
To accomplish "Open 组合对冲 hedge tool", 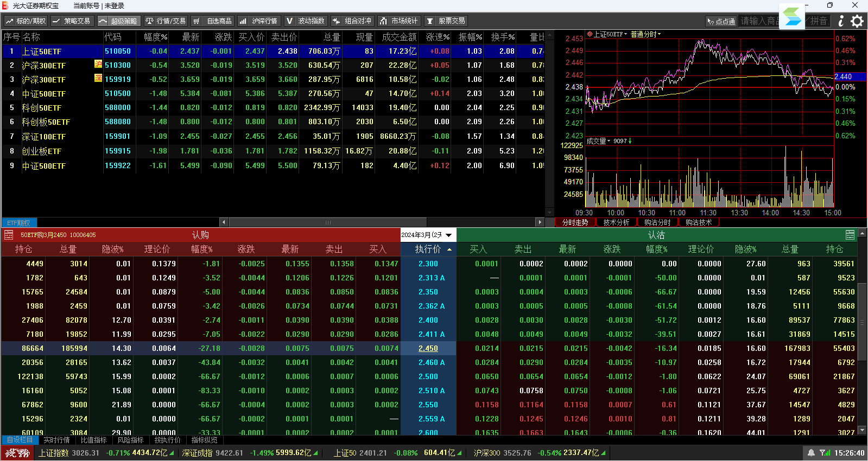I will (352, 21).
